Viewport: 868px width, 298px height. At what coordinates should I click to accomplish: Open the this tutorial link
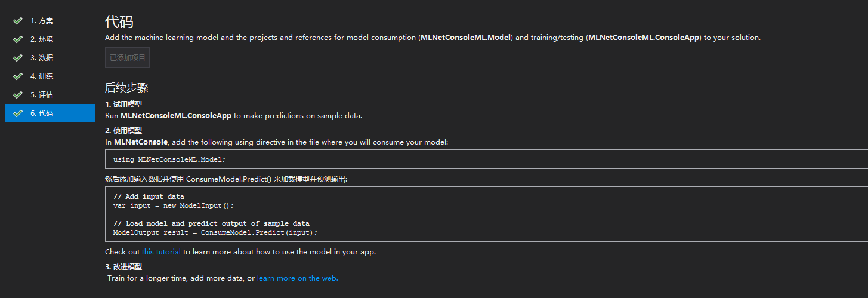(161, 252)
